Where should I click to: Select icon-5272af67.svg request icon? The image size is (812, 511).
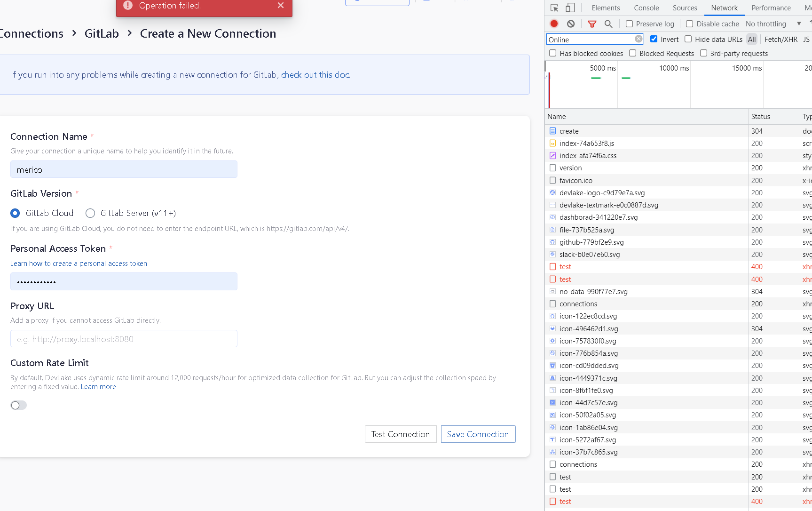pyautogui.click(x=553, y=439)
